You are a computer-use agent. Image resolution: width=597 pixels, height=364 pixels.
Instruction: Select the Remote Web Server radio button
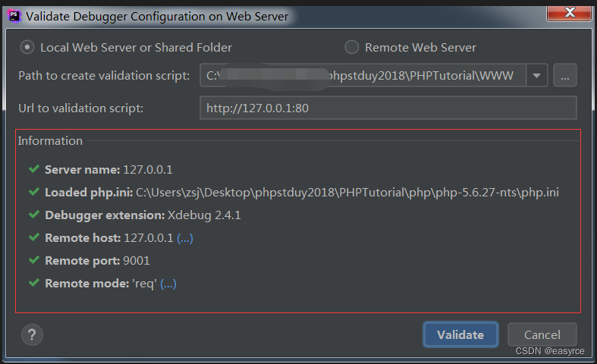pos(352,47)
